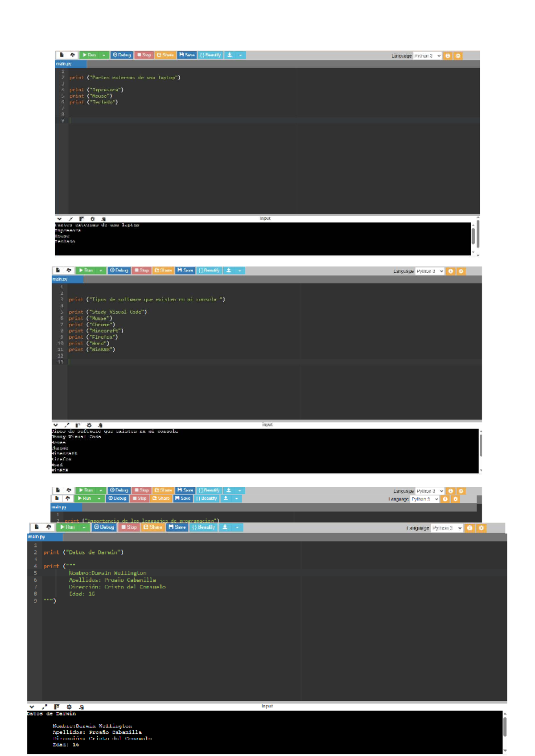Select main.py tab of the Importancia de los lenguajes editor
The image size is (535, 756).
(66, 507)
